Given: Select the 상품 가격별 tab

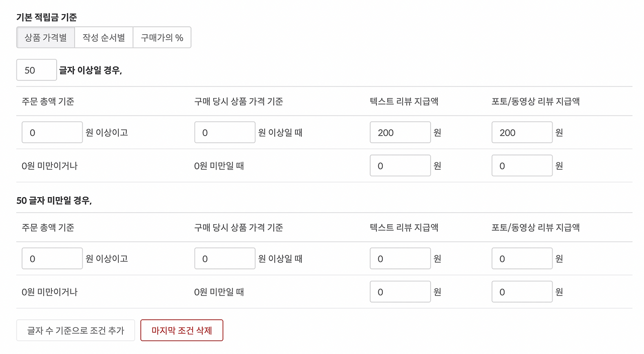Looking at the screenshot, I should tap(45, 37).
